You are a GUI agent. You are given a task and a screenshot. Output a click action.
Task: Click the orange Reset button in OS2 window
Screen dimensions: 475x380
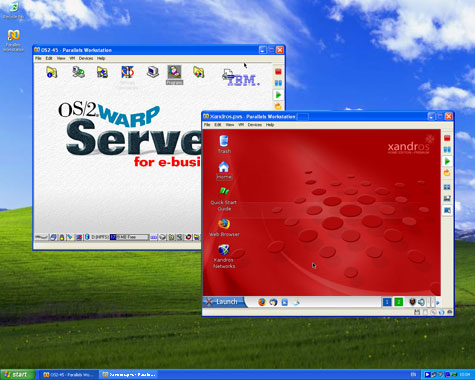tap(278, 106)
